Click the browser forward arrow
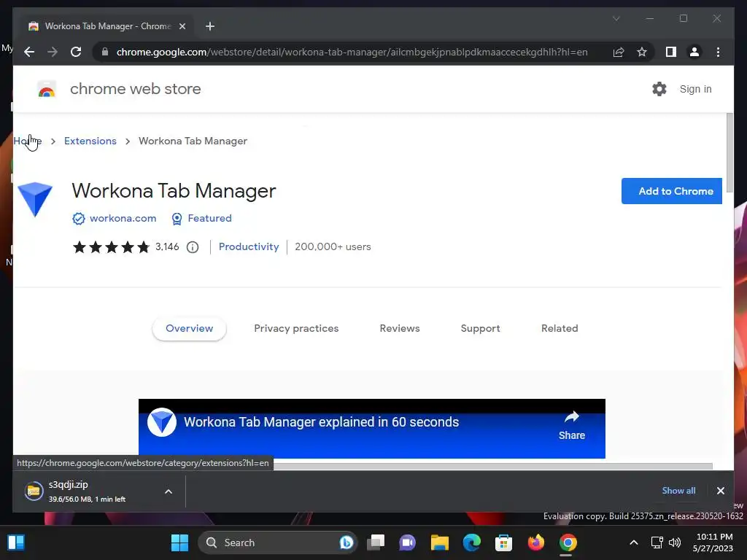Viewport: 747px width, 560px height. click(53, 52)
